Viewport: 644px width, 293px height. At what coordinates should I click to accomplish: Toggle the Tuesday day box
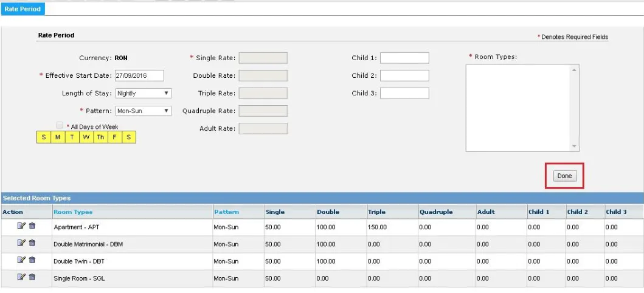(x=72, y=137)
